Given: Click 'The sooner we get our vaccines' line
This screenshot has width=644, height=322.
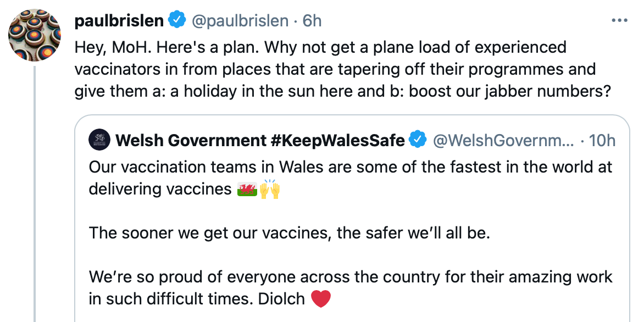Looking at the screenshot, I should click(289, 233).
